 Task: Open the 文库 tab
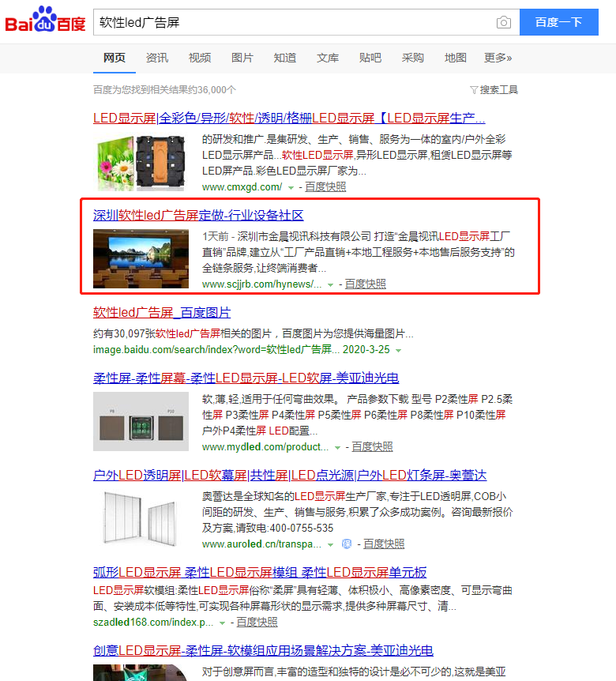click(x=327, y=58)
